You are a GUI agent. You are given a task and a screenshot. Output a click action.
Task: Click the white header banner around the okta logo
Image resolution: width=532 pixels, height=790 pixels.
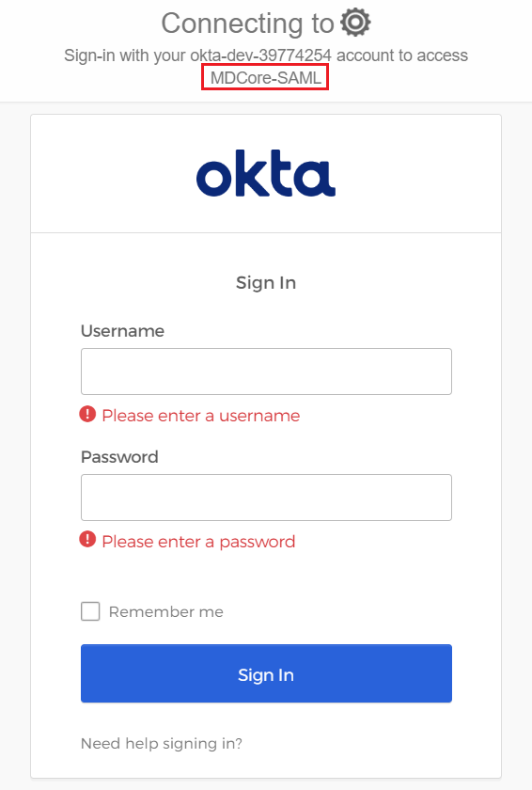(x=266, y=174)
